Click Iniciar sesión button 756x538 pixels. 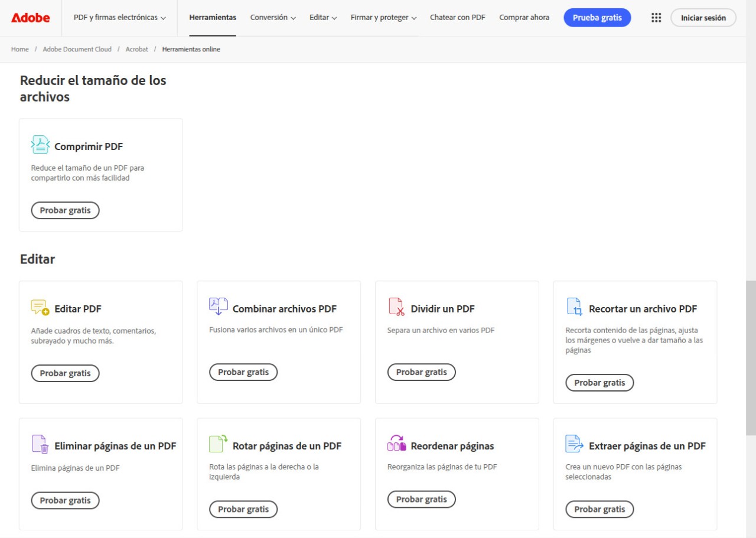point(703,18)
